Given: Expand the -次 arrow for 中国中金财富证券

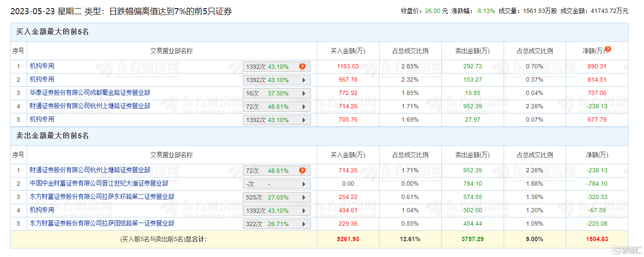Looking at the screenshot, I should click(x=304, y=184).
